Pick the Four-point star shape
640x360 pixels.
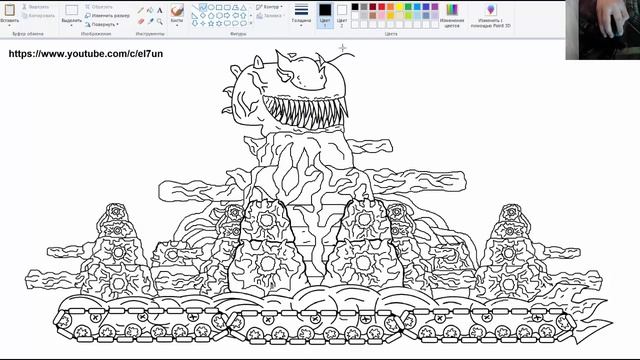point(203,23)
